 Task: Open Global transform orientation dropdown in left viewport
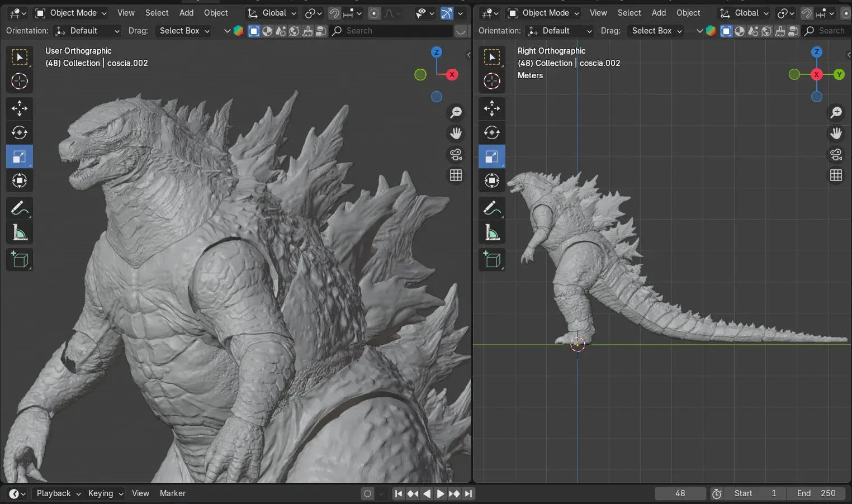click(x=272, y=13)
